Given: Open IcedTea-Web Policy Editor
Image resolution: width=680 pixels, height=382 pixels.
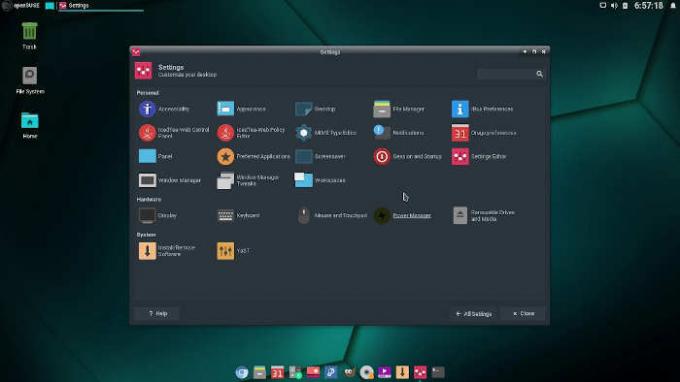Looking at the screenshot, I should click(x=251, y=133).
